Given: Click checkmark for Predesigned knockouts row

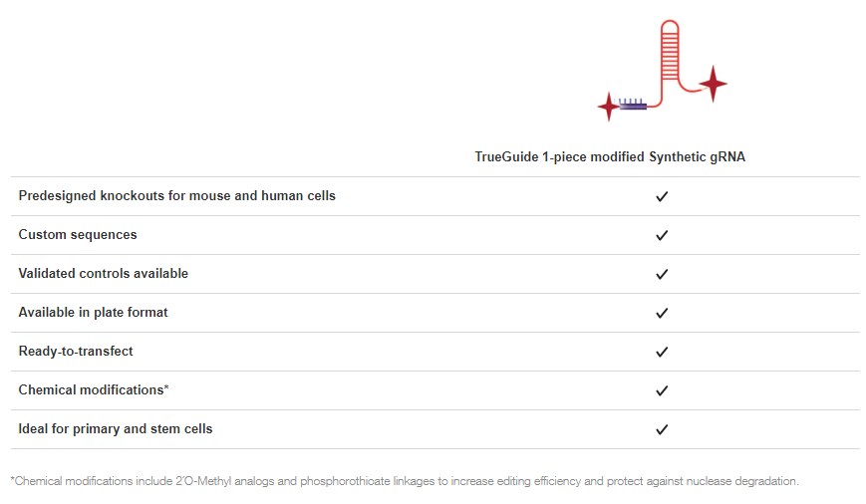Looking at the screenshot, I should click(x=661, y=197).
